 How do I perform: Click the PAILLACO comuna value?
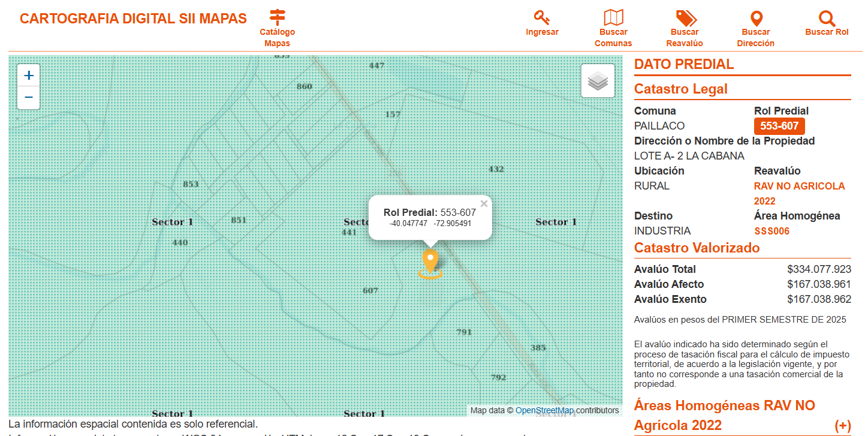[659, 126]
